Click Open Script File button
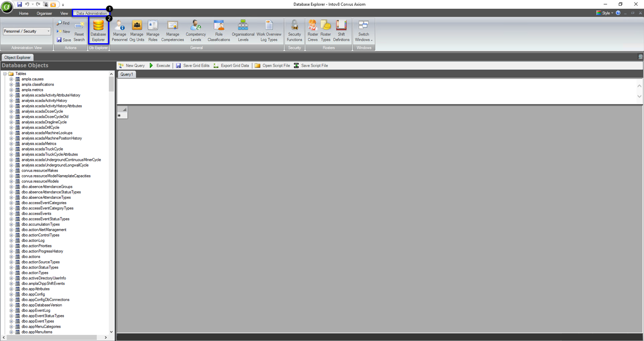The height and width of the screenshot is (341, 644). [272, 66]
